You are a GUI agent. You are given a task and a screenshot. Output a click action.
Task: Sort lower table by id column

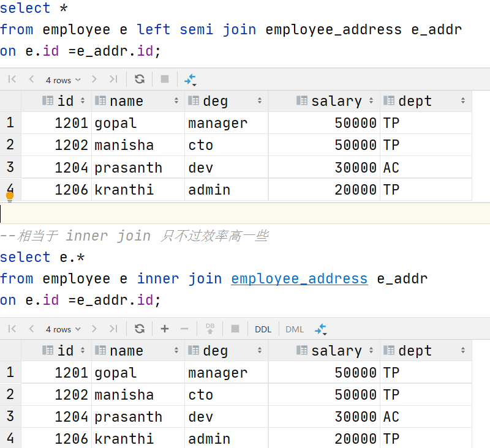click(x=83, y=351)
